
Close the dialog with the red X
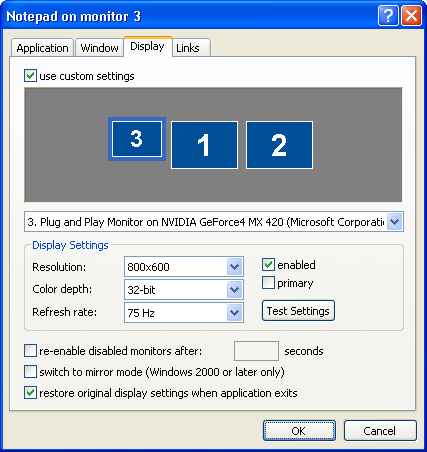pos(411,16)
